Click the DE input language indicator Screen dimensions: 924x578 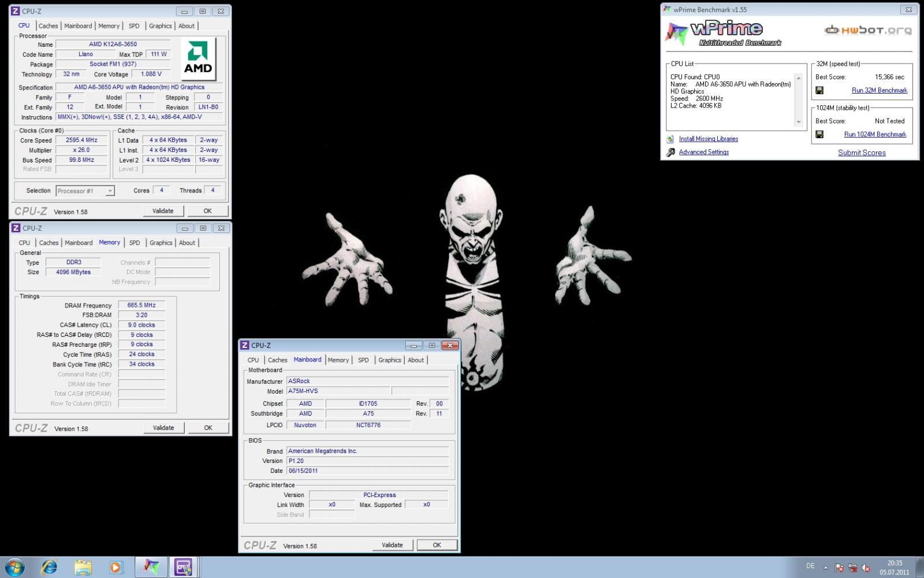[x=810, y=566]
